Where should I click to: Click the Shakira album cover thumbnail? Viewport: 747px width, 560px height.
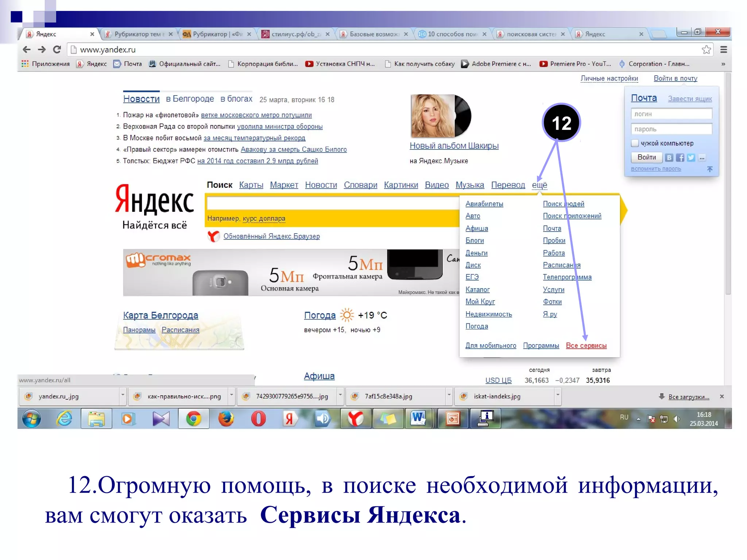441,116
